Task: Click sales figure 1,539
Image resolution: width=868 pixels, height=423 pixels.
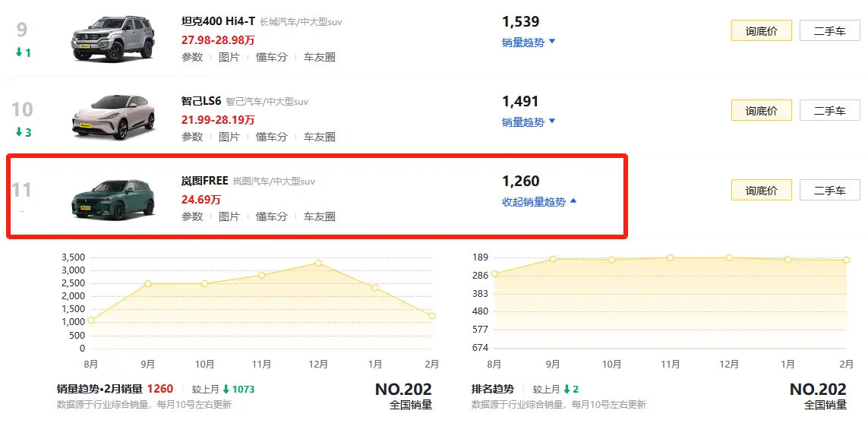Action: point(520,21)
